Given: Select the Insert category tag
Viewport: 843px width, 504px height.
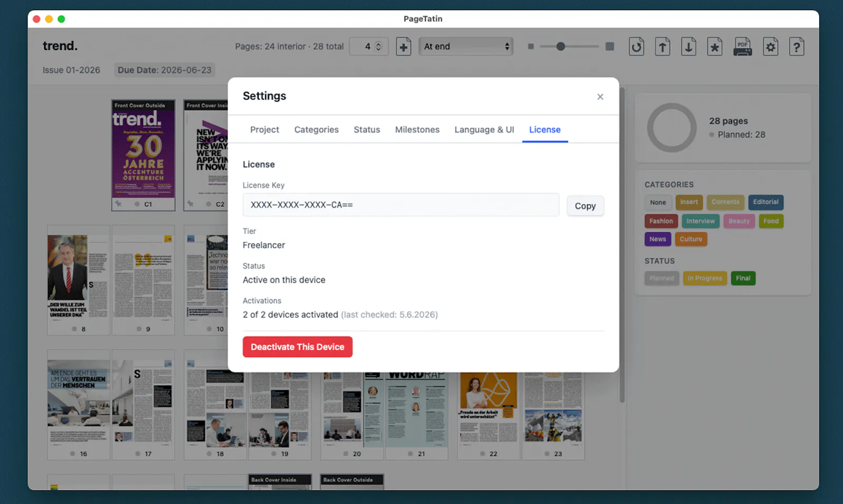Looking at the screenshot, I should coord(689,202).
